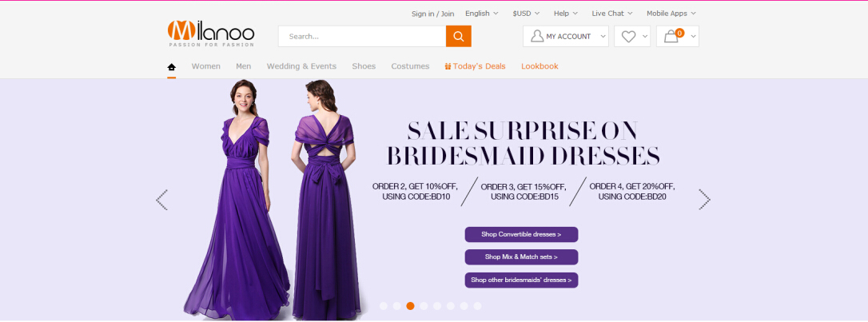Select the first carousel dot
868x322 pixels.
click(384, 306)
